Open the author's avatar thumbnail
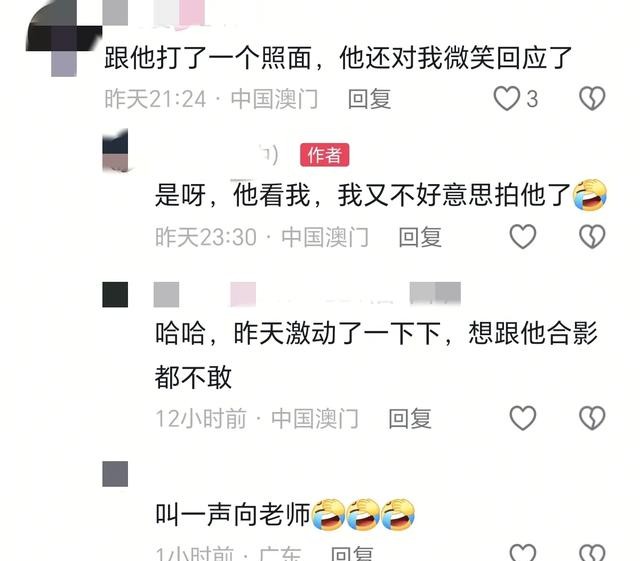640x561 pixels. pos(115,150)
